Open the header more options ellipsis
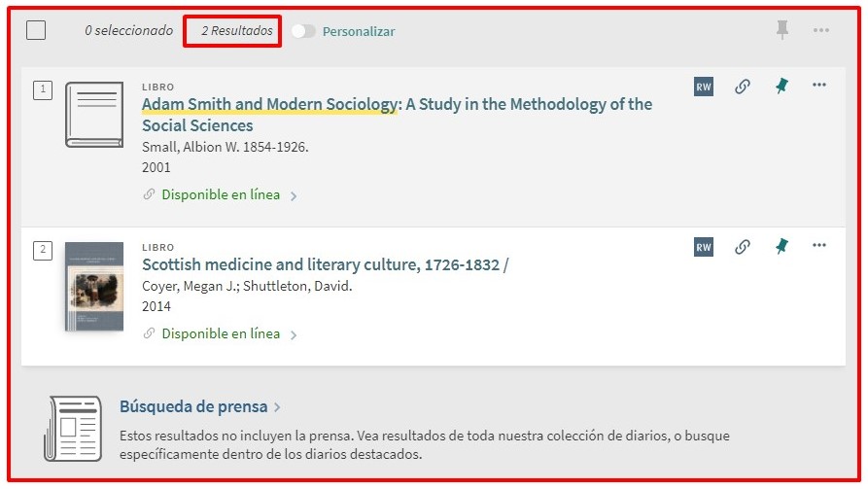 821,30
